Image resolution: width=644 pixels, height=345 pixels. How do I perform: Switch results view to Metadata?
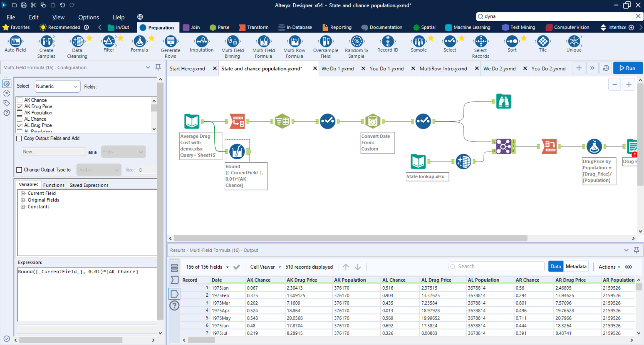pyautogui.click(x=576, y=267)
